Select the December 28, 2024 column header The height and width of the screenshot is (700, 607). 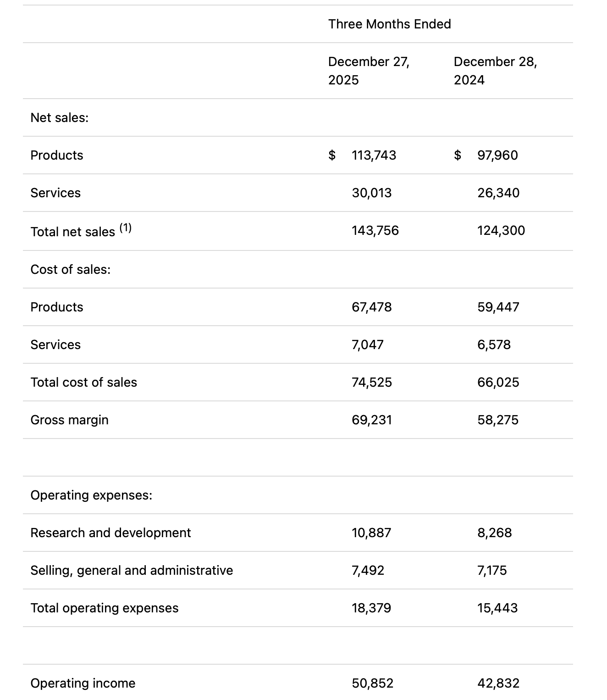495,71
